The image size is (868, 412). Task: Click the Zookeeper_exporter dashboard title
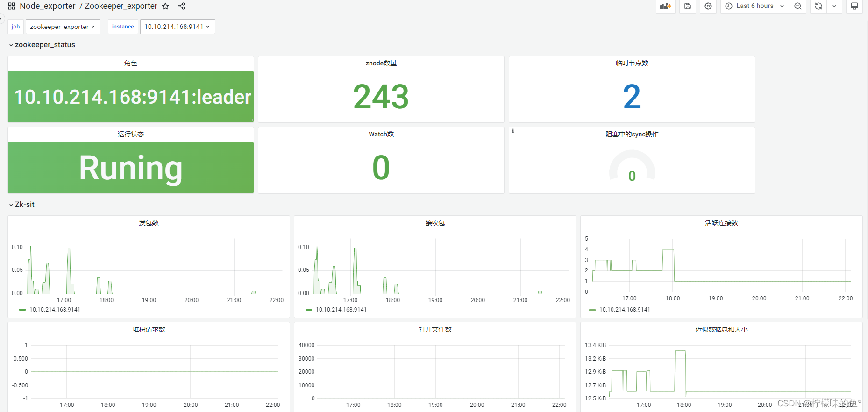[121, 6]
